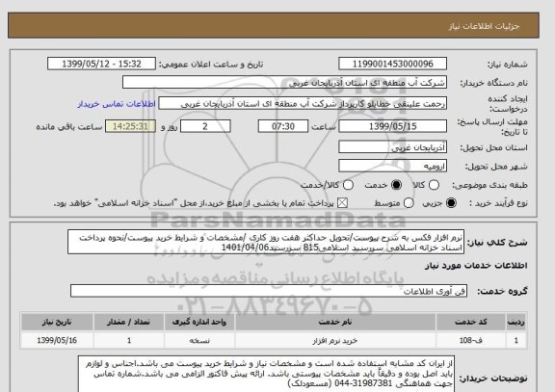Screen dimensions: 555x392
Task: Click the ساعت باقی مانده label
Action: [x=69, y=127]
